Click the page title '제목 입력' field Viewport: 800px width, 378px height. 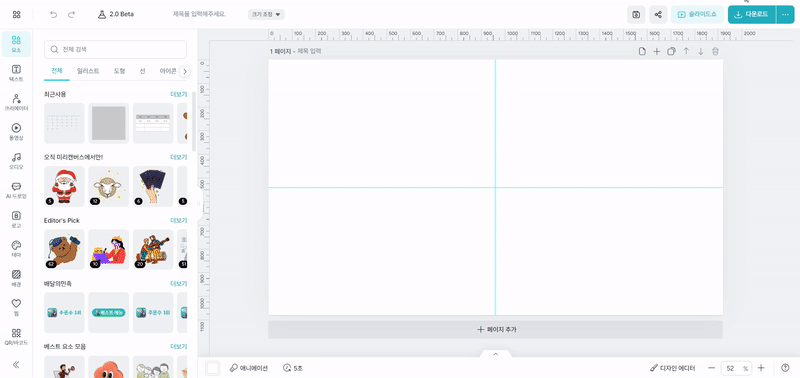[x=309, y=52]
